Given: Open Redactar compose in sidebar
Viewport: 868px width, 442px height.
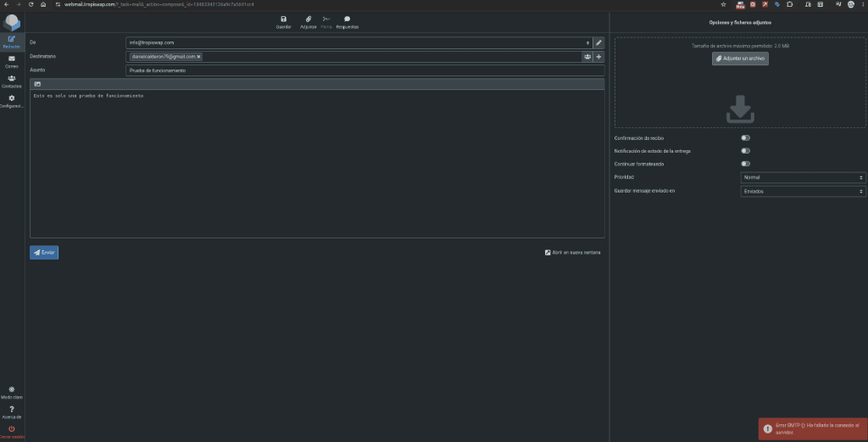Looking at the screenshot, I should pyautogui.click(x=12, y=42).
